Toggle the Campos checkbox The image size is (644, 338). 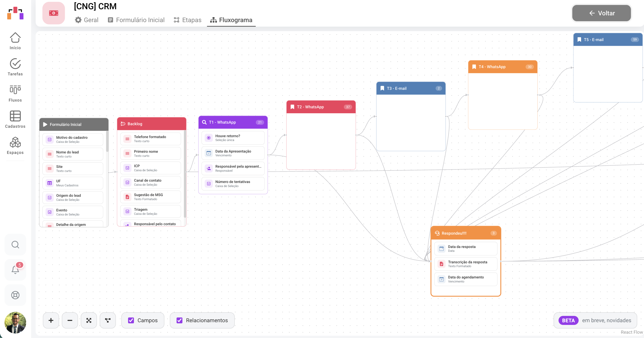131,320
